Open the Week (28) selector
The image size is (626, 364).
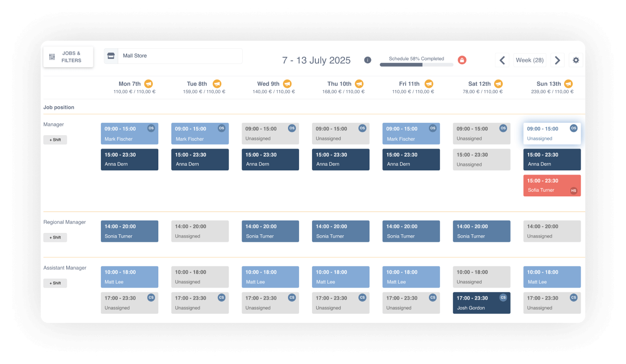[x=530, y=60]
